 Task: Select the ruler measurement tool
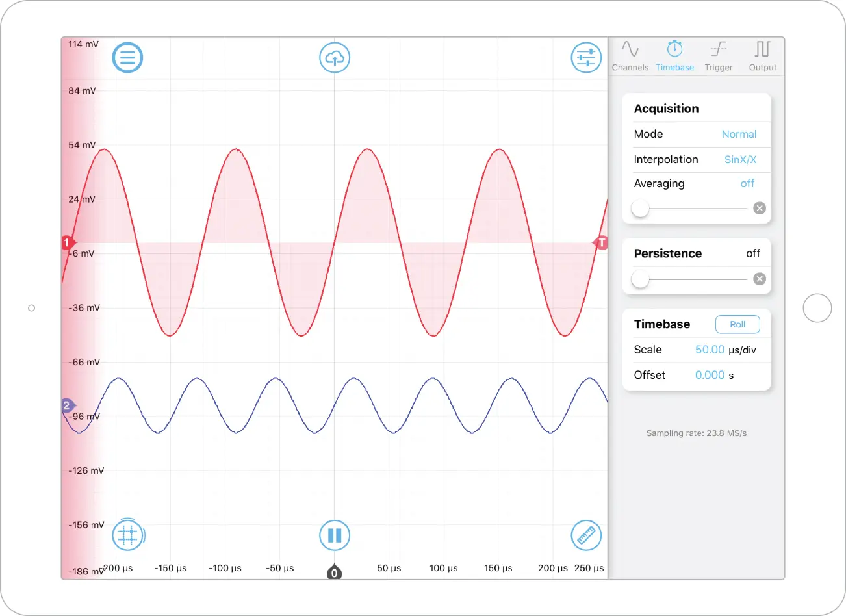point(586,535)
